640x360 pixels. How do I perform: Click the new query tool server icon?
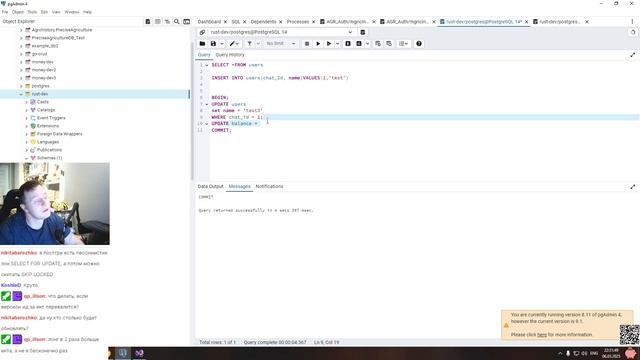pos(362,32)
